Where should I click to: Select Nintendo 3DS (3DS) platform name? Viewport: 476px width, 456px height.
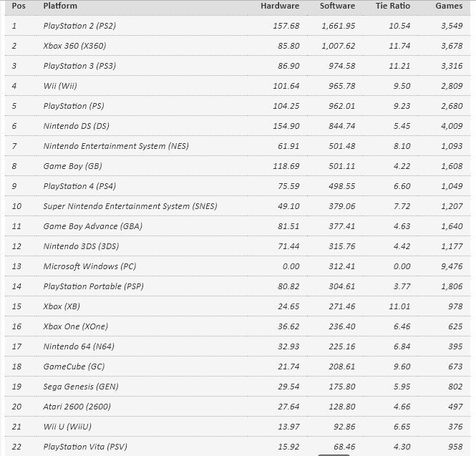81,246
